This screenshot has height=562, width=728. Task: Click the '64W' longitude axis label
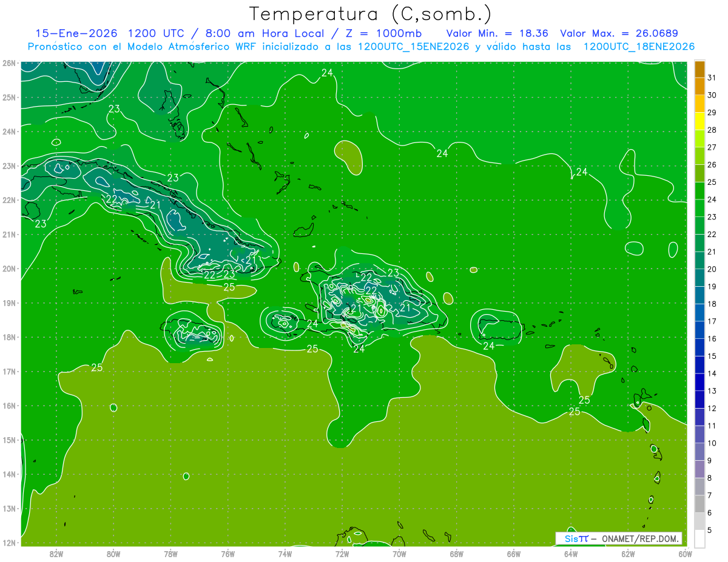tap(571, 553)
